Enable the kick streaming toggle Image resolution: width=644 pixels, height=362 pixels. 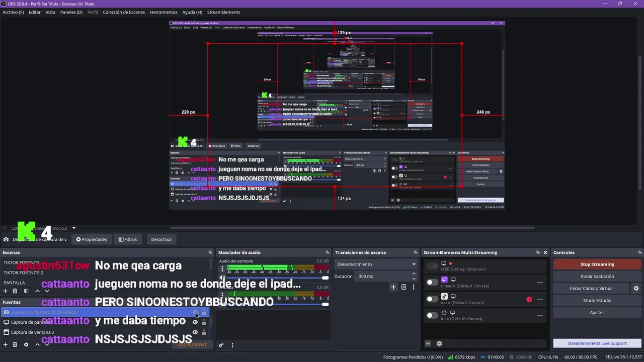pos(432,315)
